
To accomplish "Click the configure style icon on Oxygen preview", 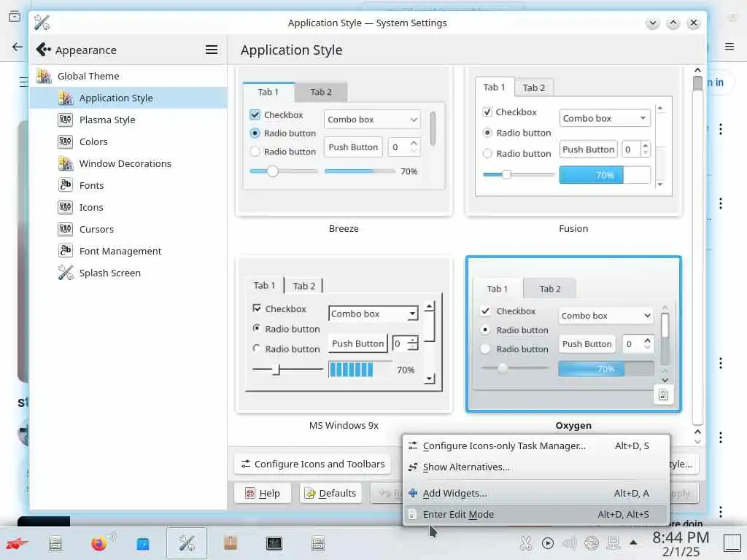I will pyautogui.click(x=663, y=394).
